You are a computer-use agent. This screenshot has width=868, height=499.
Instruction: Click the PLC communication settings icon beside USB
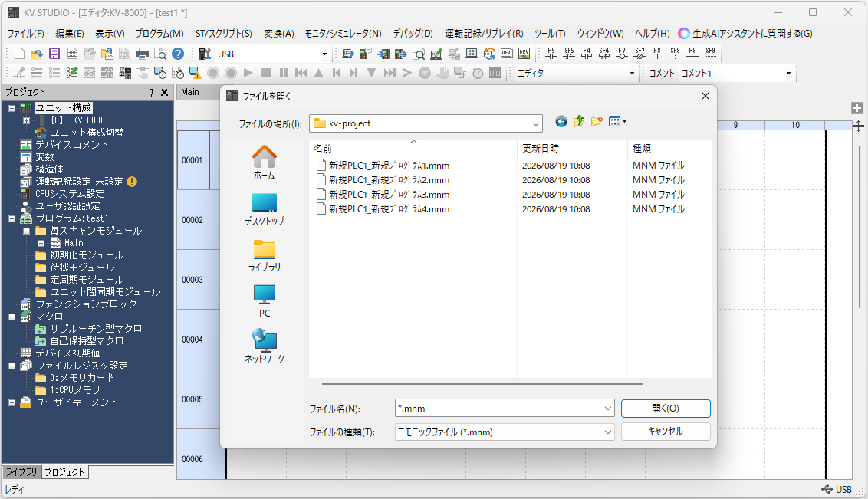tap(204, 54)
